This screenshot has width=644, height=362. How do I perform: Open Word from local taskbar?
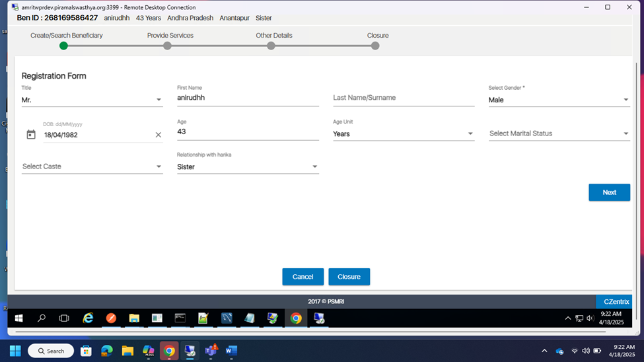click(231, 351)
